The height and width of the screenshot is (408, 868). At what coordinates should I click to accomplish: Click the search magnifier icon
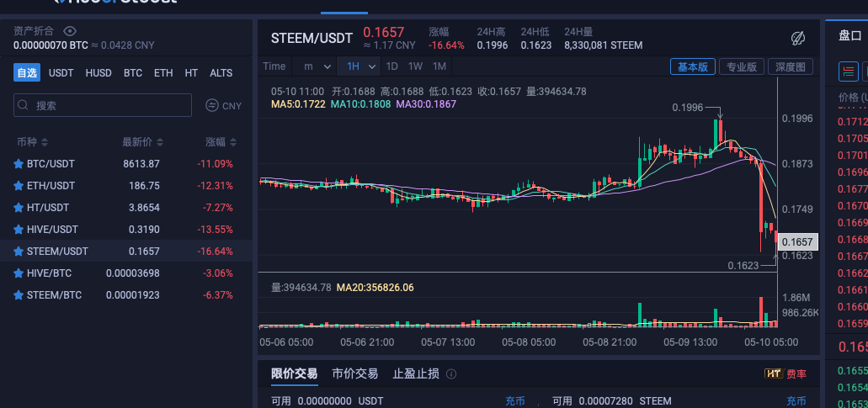[x=24, y=105]
